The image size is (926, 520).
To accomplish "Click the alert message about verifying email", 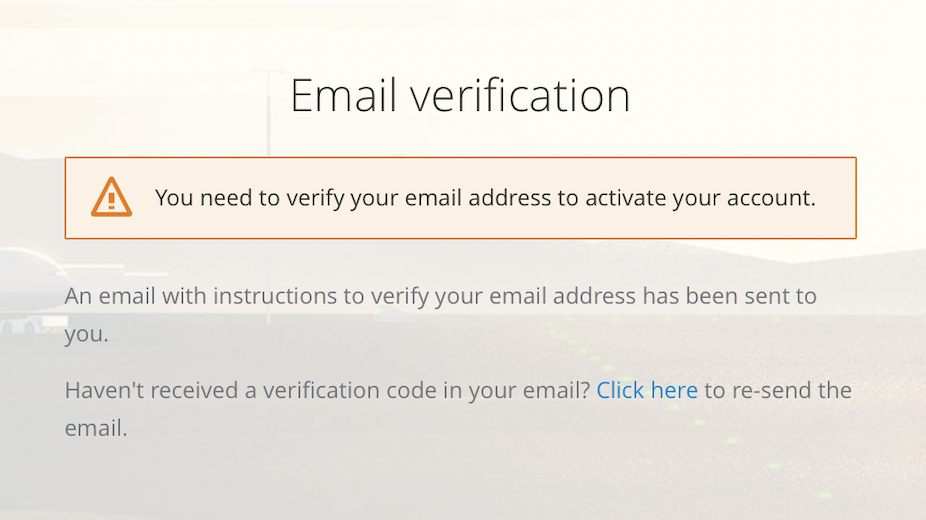I will 485,198.
